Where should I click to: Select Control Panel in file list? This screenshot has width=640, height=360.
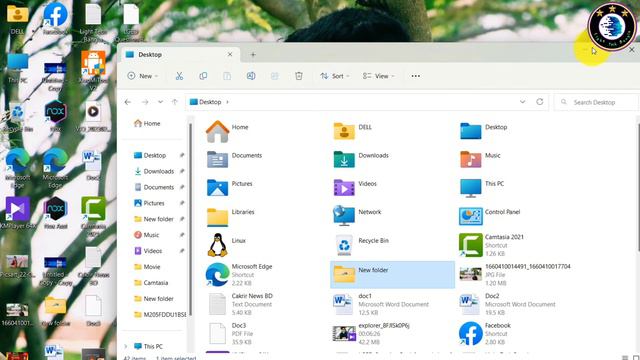point(490,216)
